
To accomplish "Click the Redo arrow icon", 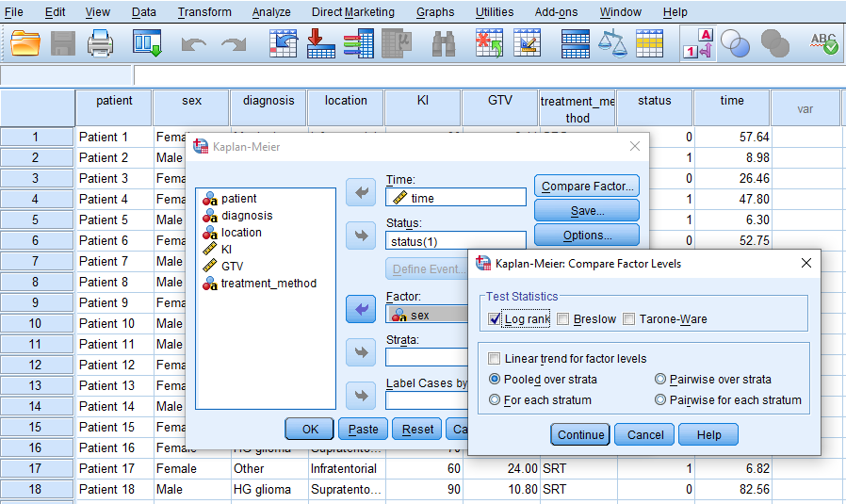I will coord(234,44).
